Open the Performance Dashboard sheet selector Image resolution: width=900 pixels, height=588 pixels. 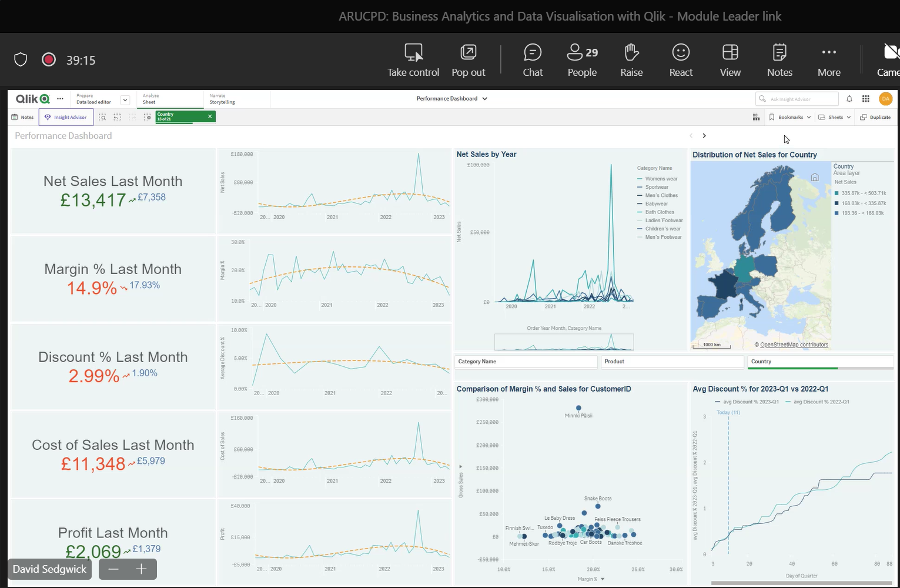click(451, 98)
